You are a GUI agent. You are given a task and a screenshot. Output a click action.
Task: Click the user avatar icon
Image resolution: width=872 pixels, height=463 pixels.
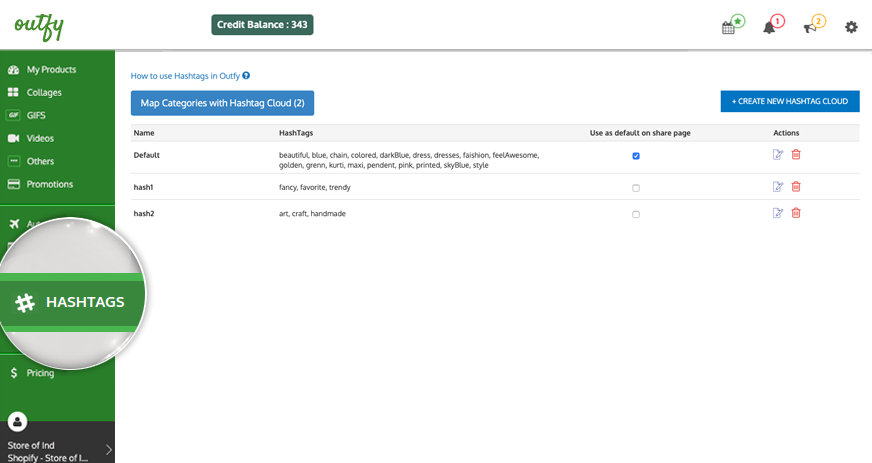point(17,422)
